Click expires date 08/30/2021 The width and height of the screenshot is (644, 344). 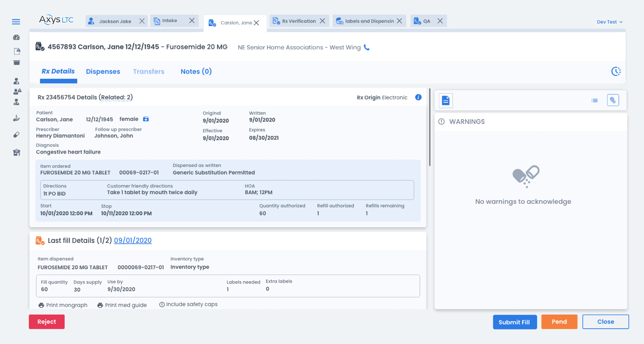point(264,138)
